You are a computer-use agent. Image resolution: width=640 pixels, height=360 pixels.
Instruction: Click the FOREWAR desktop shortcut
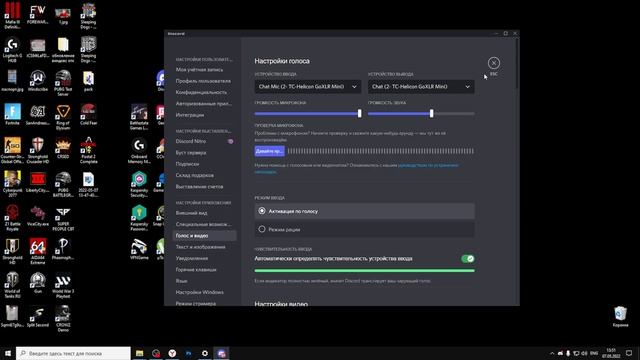coord(38,13)
